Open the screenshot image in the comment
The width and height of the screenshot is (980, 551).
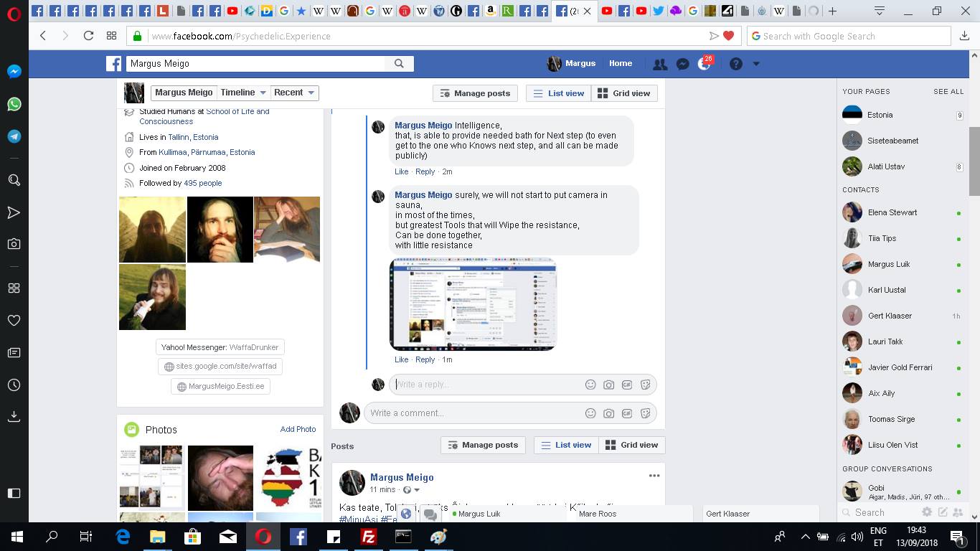pos(473,305)
